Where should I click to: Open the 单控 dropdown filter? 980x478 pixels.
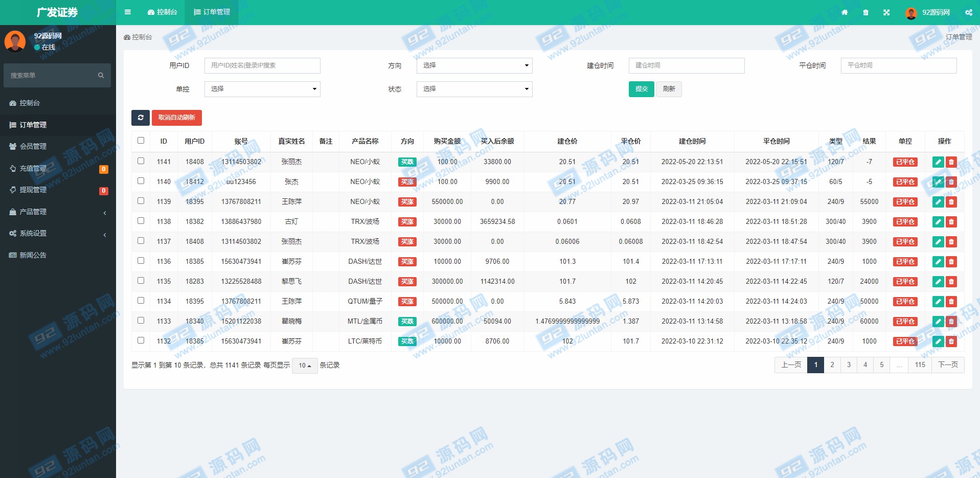pyautogui.click(x=262, y=89)
